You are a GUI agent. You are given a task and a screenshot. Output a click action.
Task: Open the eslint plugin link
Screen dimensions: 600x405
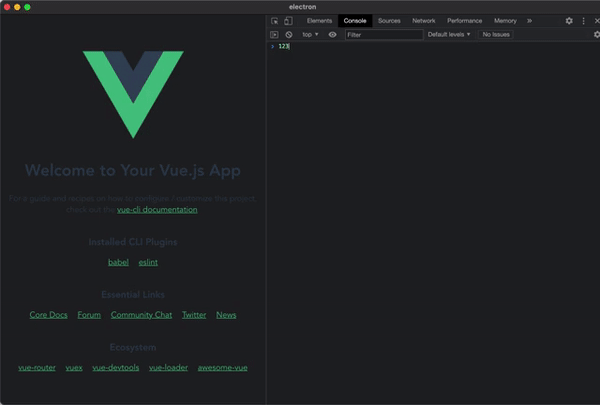tap(148, 262)
